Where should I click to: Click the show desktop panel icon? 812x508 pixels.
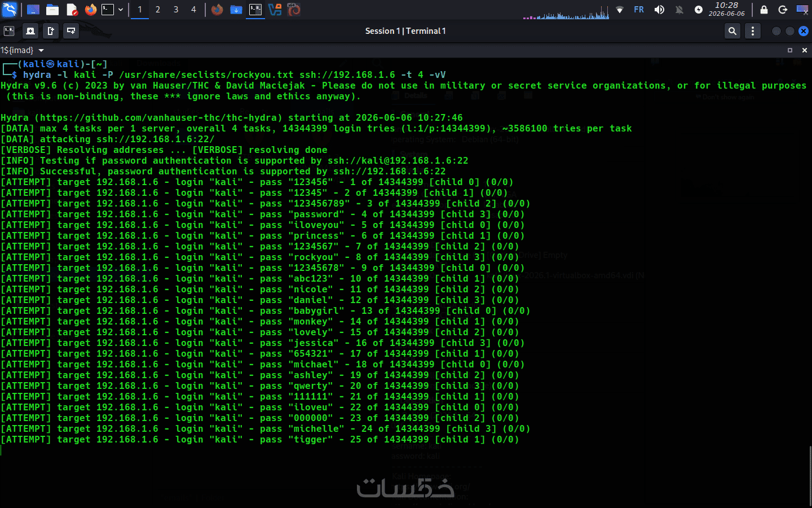[33, 10]
